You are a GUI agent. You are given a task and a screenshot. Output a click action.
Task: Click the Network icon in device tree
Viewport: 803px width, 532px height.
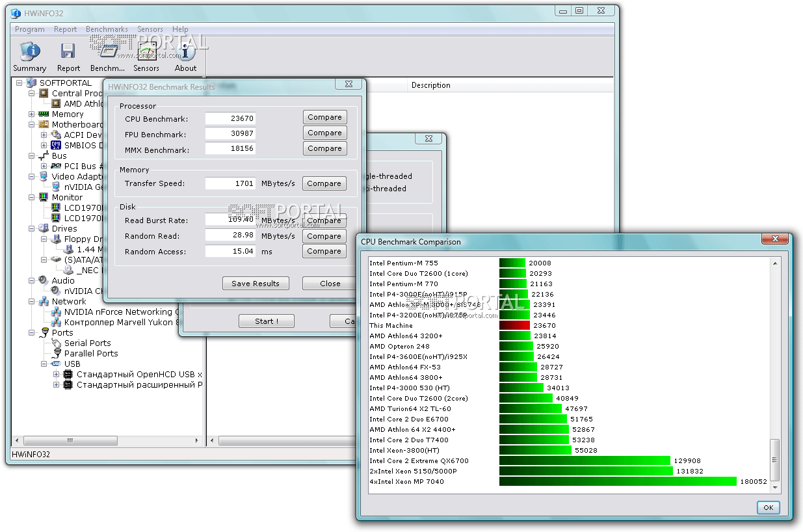(x=44, y=301)
